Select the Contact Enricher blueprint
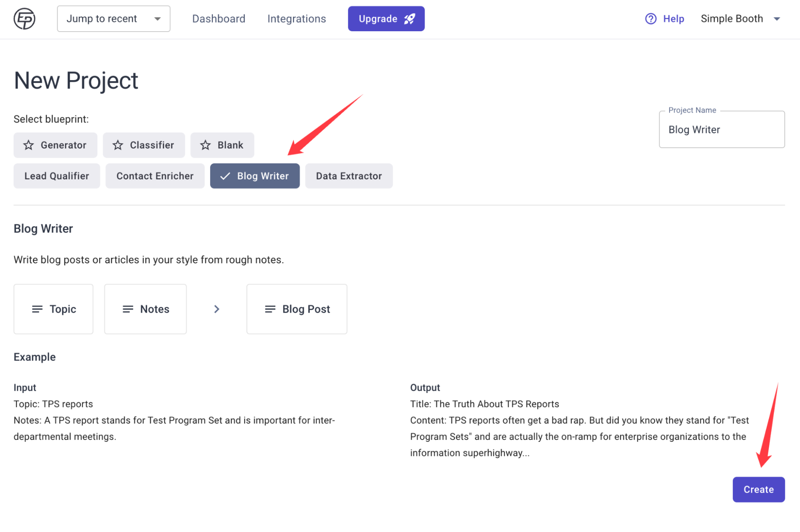Viewport: 800px width, 532px height. (x=155, y=176)
